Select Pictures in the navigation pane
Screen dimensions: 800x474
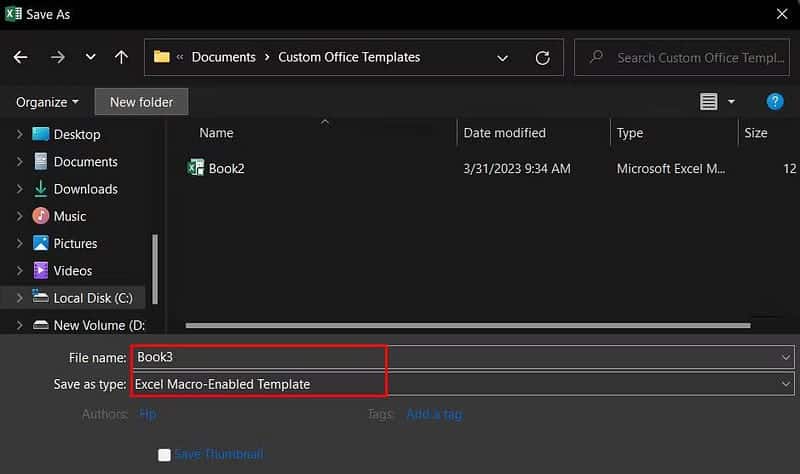75,243
